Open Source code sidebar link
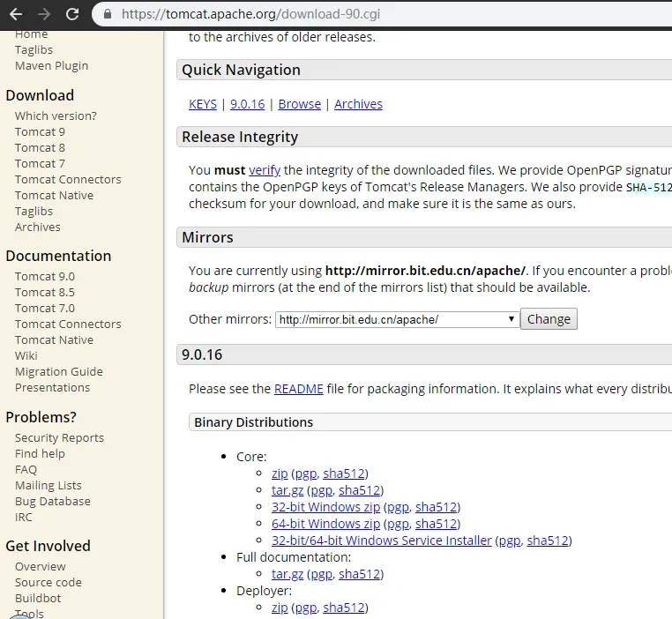Screen dimensions: 672x619 48,583
